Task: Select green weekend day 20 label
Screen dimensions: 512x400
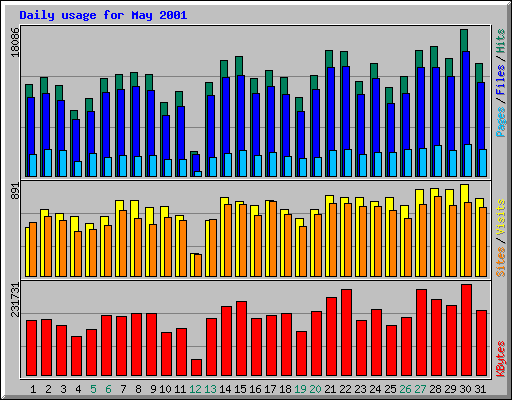Action: click(315, 389)
